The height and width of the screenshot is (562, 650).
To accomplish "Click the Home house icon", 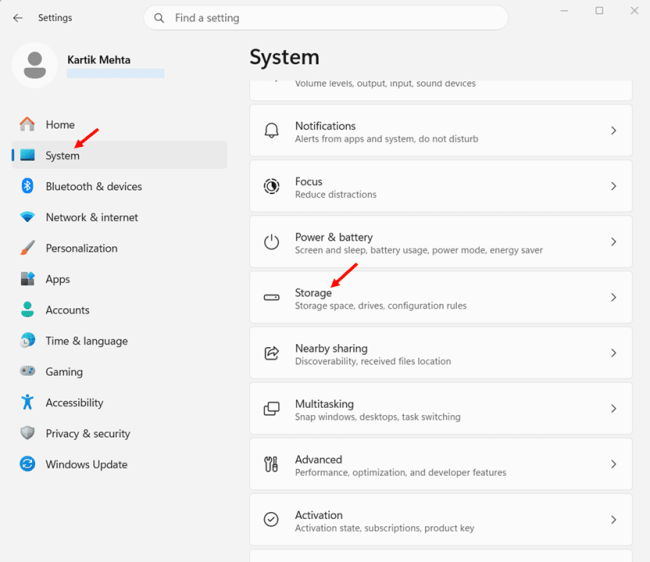I will tap(27, 124).
